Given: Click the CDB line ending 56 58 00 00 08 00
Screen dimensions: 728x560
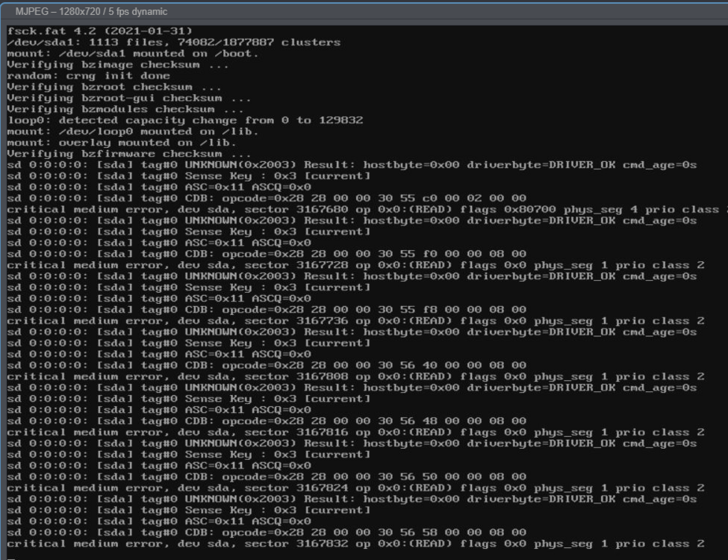Looking at the screenshot, I should click(x=267, y=532).
